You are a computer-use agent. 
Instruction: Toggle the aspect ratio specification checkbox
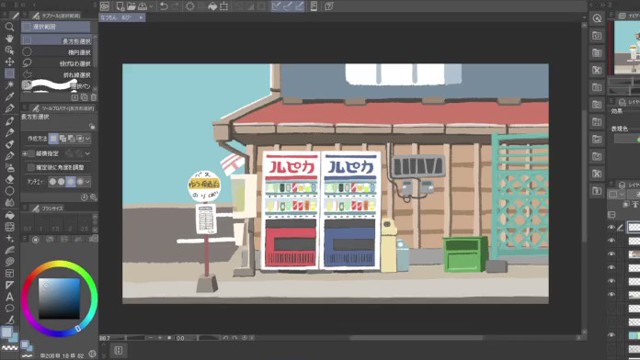pyautogui.click(x=31, y=153)
